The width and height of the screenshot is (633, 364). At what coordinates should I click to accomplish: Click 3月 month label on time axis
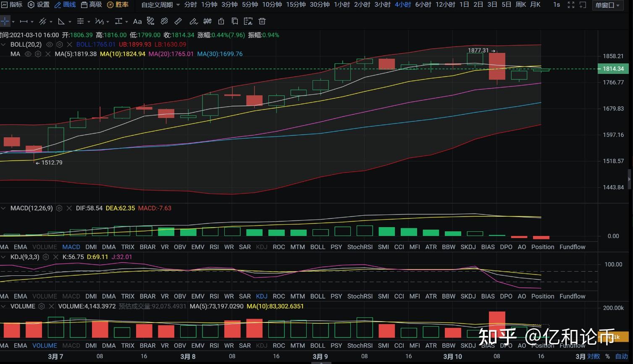(580, 356)
